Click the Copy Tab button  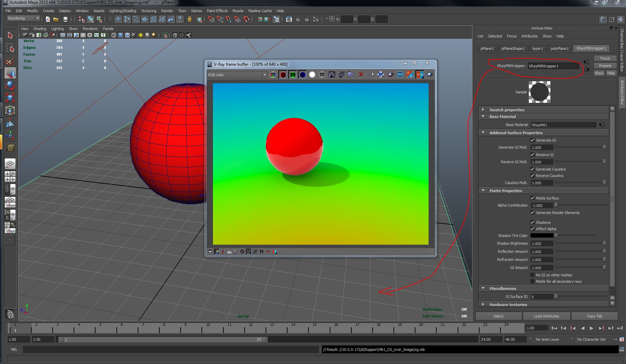coord(594,316)
